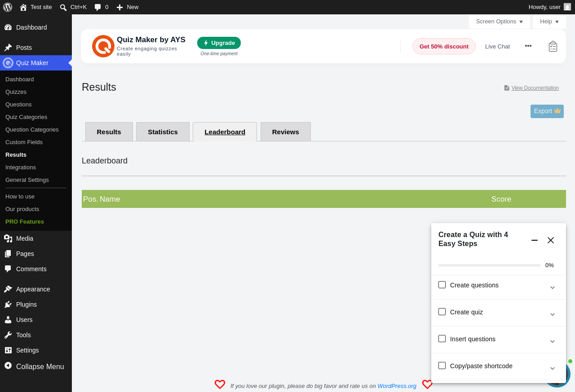Open Quizzes in Quiz Maker submenu

point(16,92)
